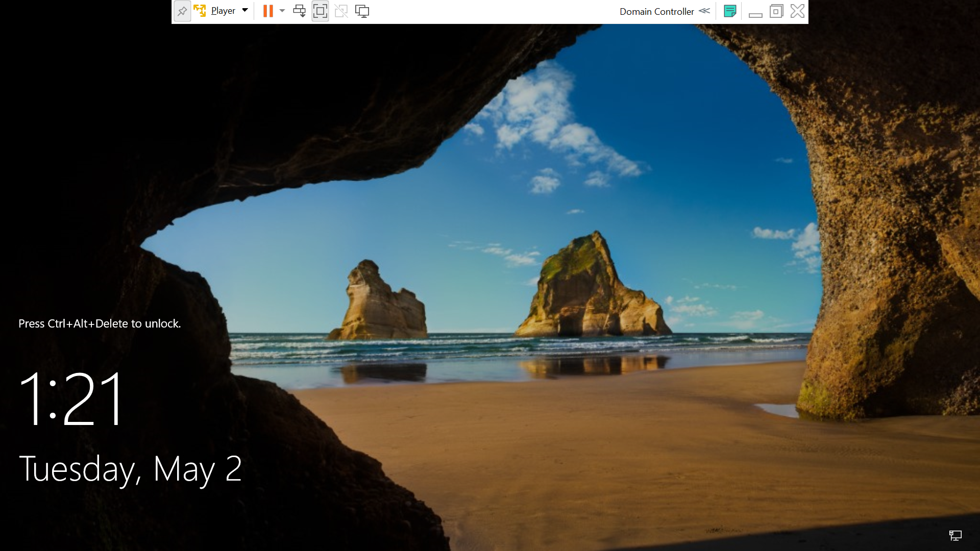Expand the Player dropdown arrow
Viewport: 980px width, 551px height.
coord(245,10)
